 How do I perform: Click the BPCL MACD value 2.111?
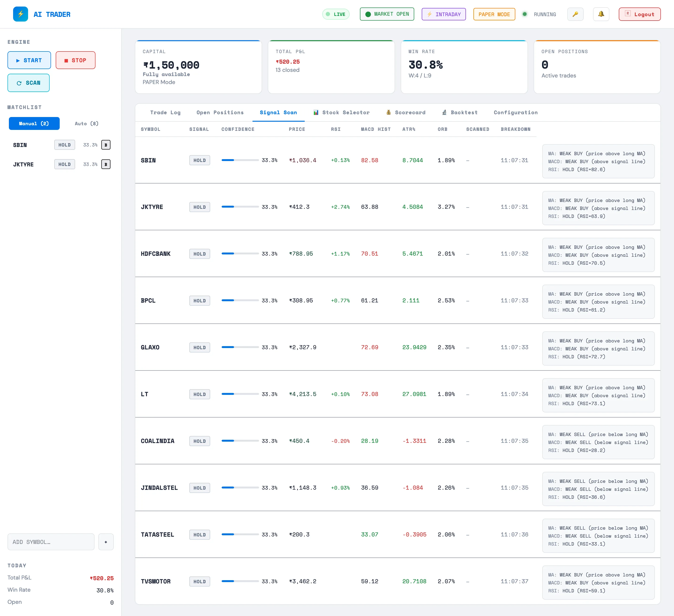410,300
